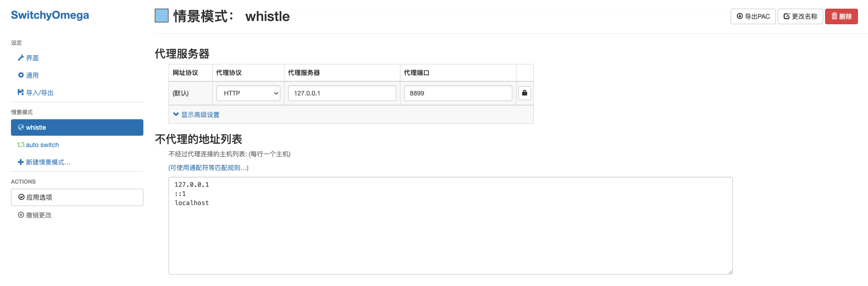
Task: Click the textarea resize handle corner
Action: (x=730, y=272)
